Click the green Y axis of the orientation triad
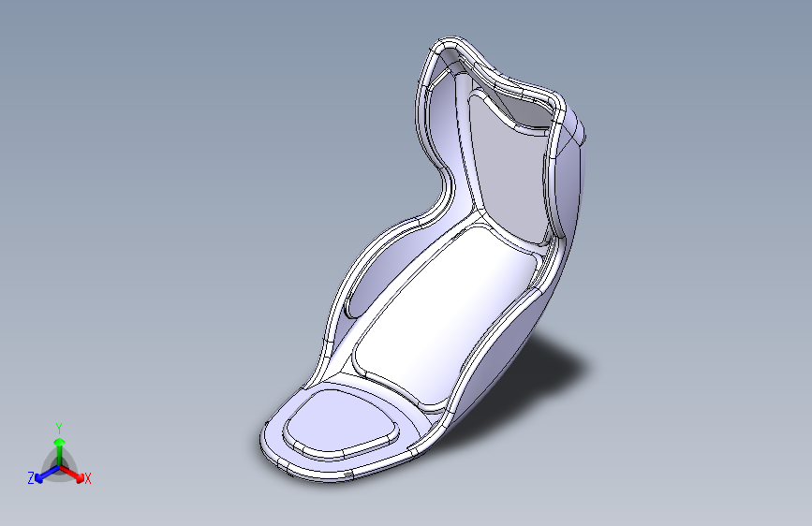This screenshot has width=812, height=526. click(60, 451)
